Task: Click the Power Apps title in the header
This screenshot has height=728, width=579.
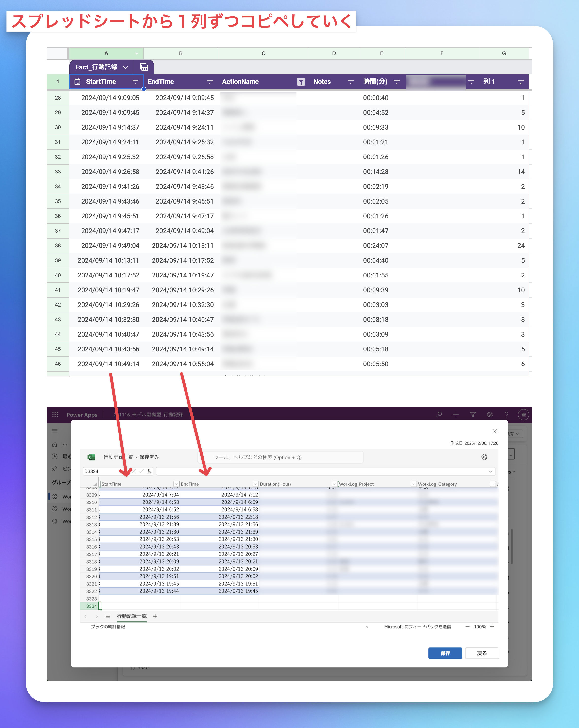Action: (82, 415)
